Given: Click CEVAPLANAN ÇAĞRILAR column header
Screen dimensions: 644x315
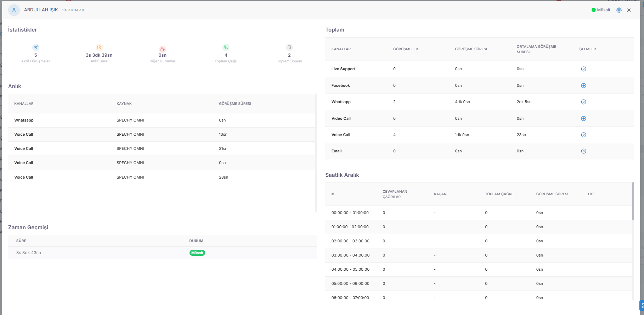Looking at the screenshot, I should (395, 194).
